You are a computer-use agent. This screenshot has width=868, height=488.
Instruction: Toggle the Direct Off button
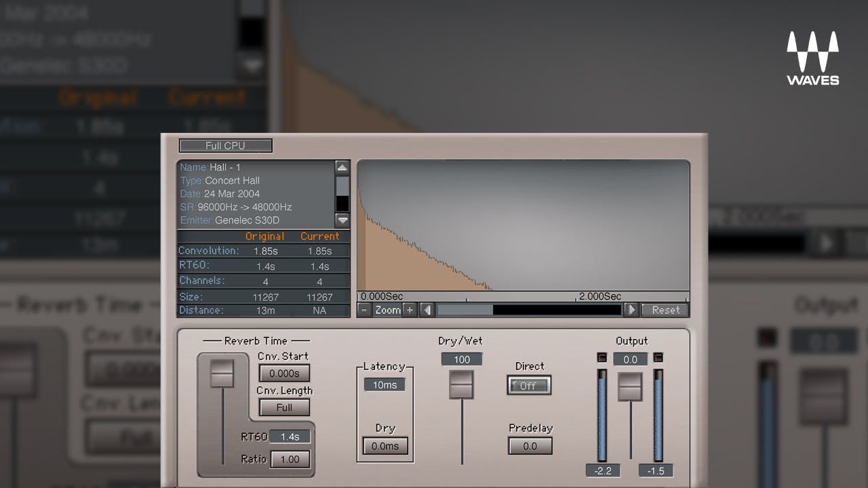(x=529, y=385)
